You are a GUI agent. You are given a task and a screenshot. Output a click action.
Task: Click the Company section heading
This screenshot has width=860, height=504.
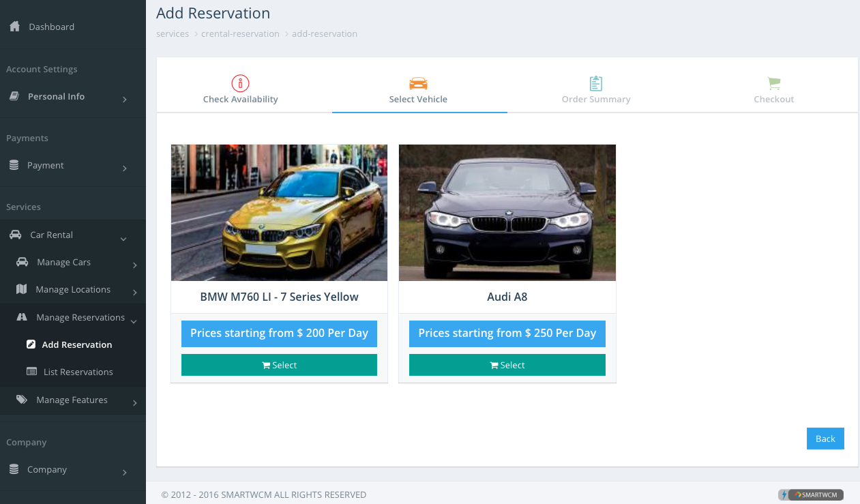point(26,442)
